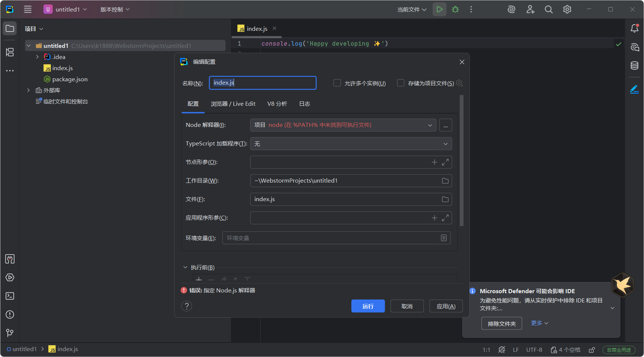The height and width of the screenshot is (357, 644).
Task: Open scratches and consoles tree item
Action: (x=62, y=101)
